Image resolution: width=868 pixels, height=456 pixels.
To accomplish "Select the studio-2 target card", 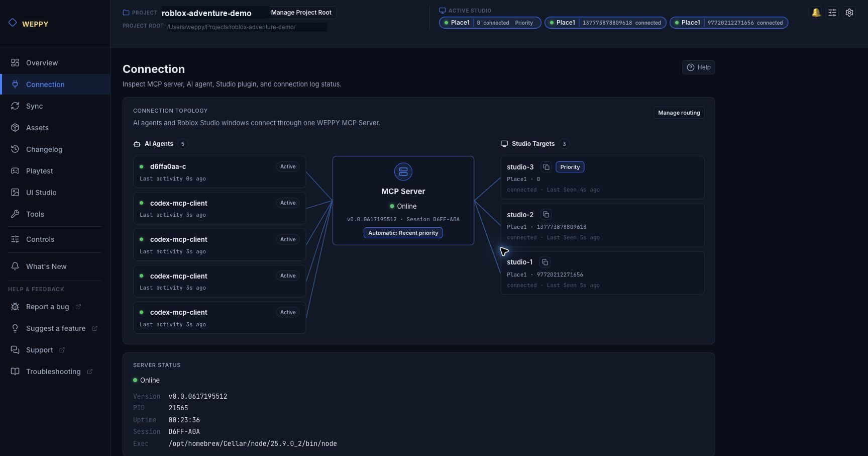I will point(602,225).
